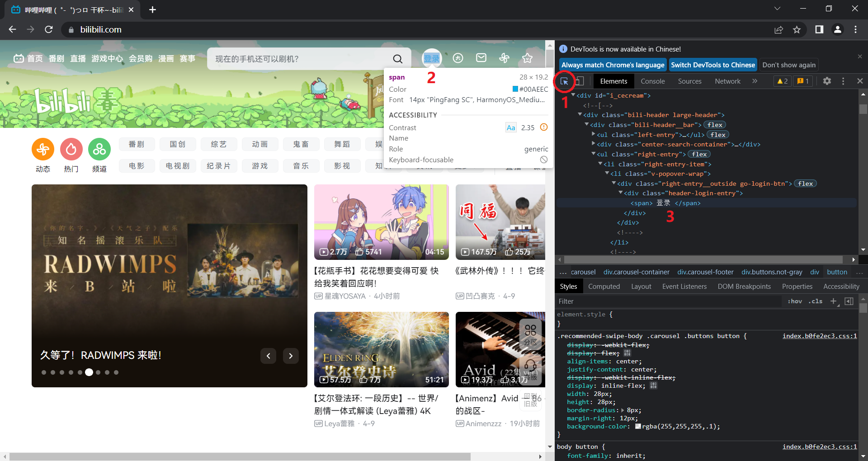Share this page icon in address bar
The image size is (868, 461).
pos(778,29)
